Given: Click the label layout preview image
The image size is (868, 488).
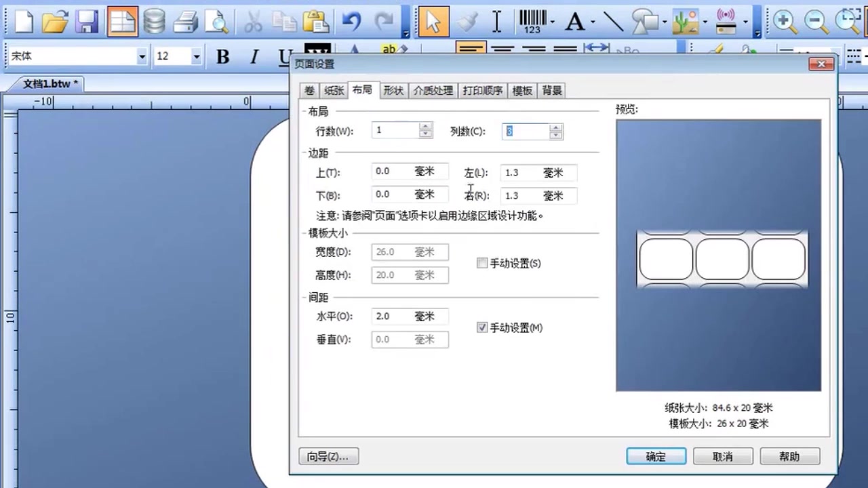Looking at the screenshot, I should [718, 256].
